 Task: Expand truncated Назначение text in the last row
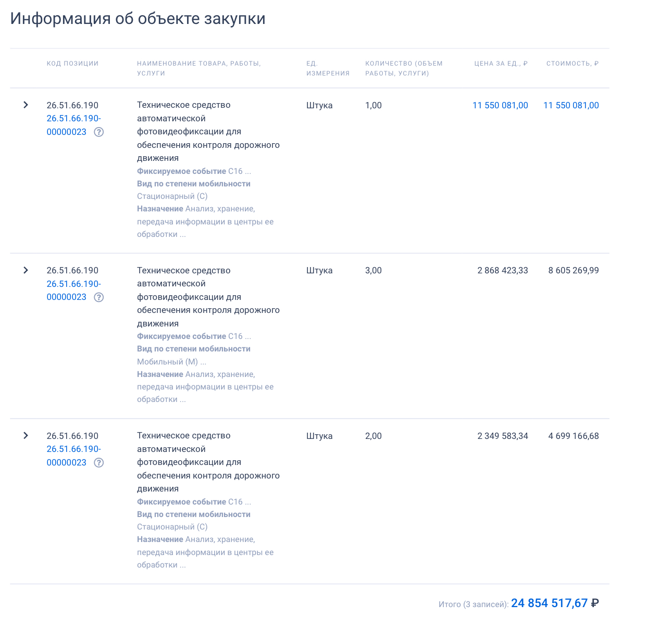coord(182,565)
